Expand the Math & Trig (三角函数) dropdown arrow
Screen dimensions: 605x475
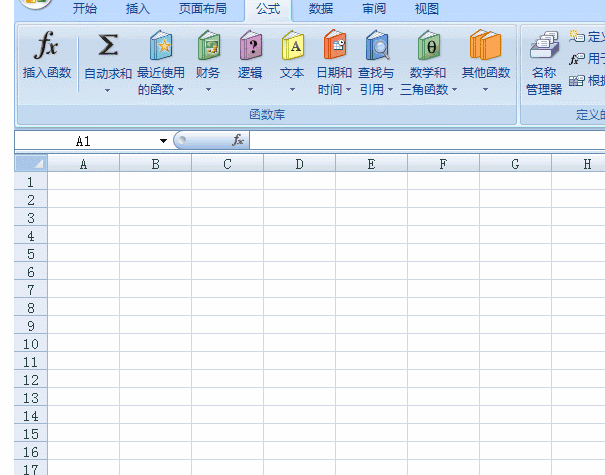[x=455, y=90]
